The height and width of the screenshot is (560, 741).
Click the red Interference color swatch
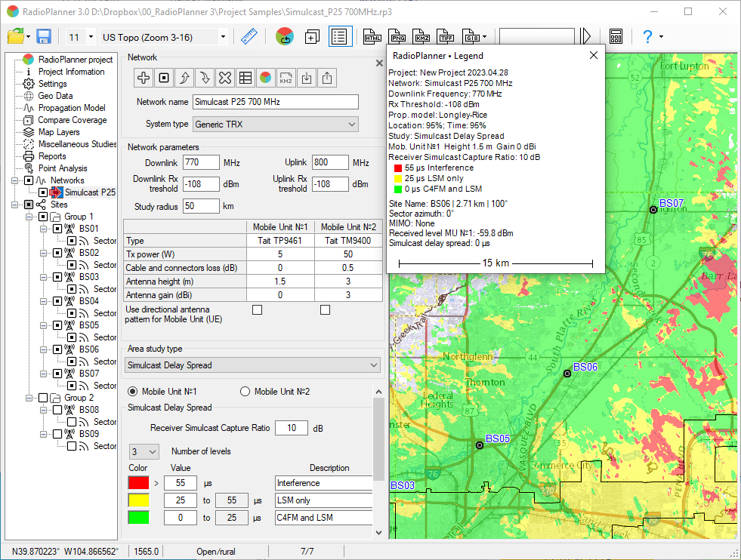click(140, 482)
